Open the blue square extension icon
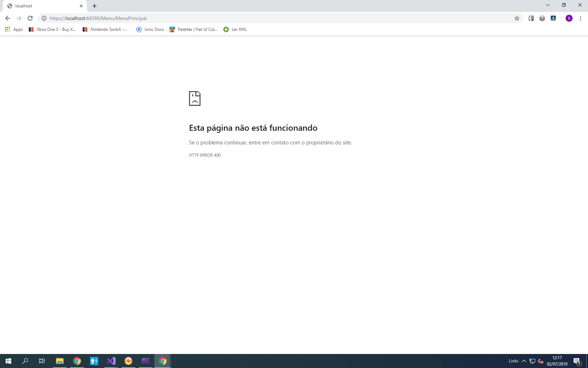The width and height of the screenshot is (588, 368). (553, 18)
